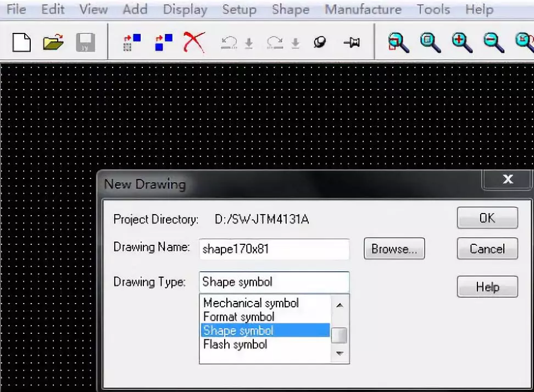534x392 pixels.
Task: Select the Copy tool icon
Action: click(x=164, y=42)
